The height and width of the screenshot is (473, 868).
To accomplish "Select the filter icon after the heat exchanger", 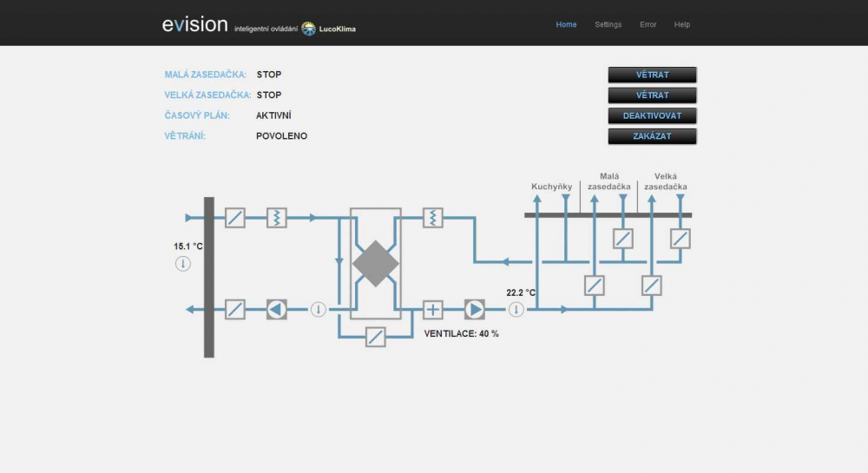I will tap(433, 218).
